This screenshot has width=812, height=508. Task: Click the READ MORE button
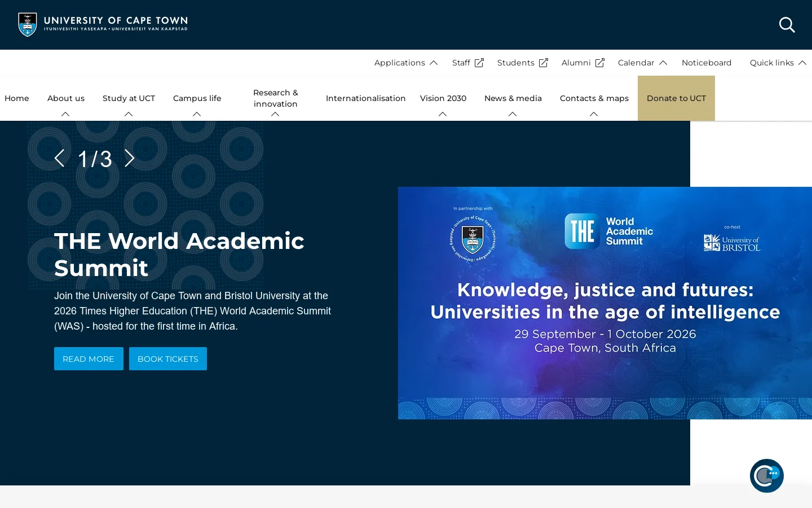click(89, 359)
